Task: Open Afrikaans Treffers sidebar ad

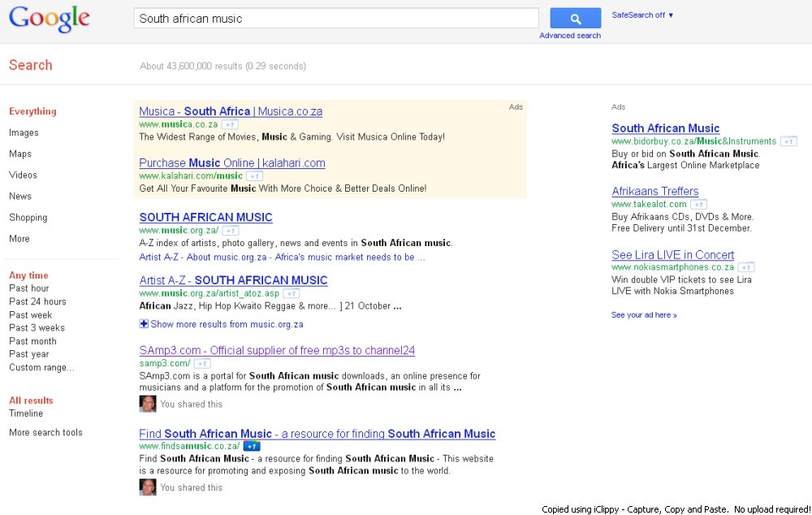Action: [655, 191]
